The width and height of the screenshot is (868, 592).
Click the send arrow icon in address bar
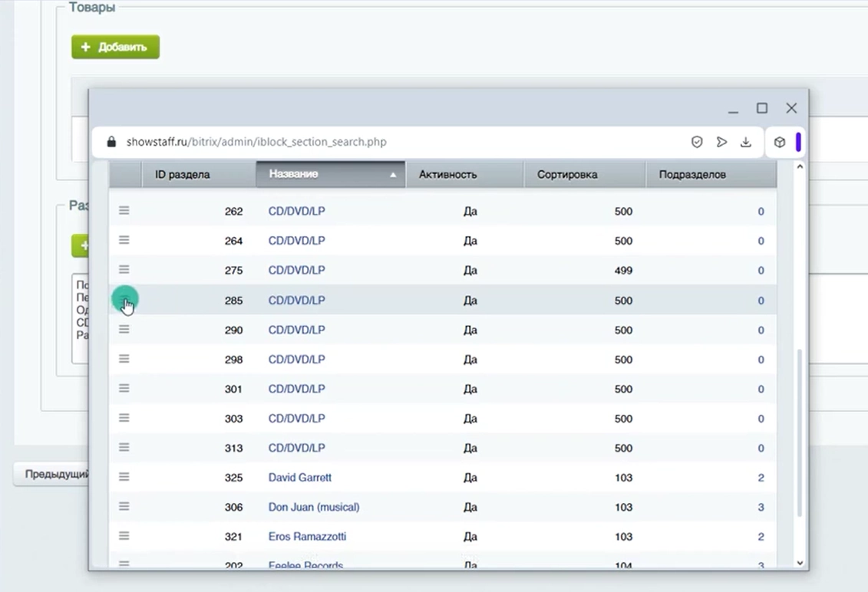(x=721, y=142)
